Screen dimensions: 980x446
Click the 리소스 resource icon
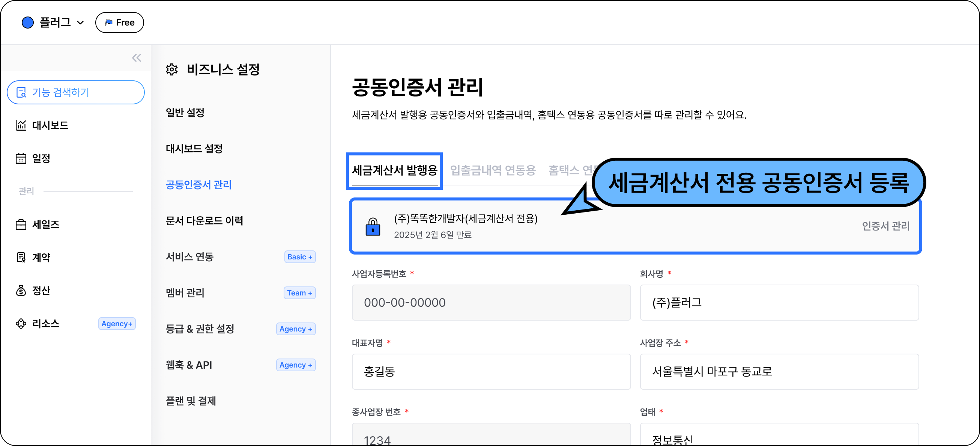[x=21, y=324]
